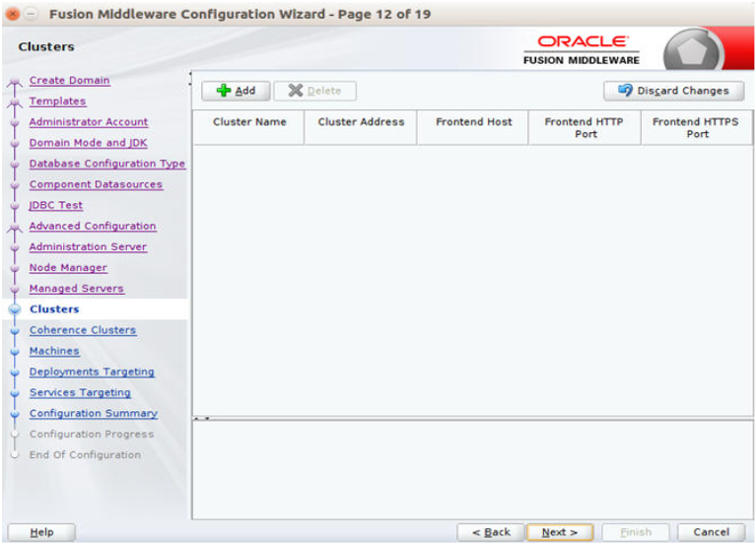Proceed with the Next button
This screenshot has height=544, width=756.
pos(560,532)
